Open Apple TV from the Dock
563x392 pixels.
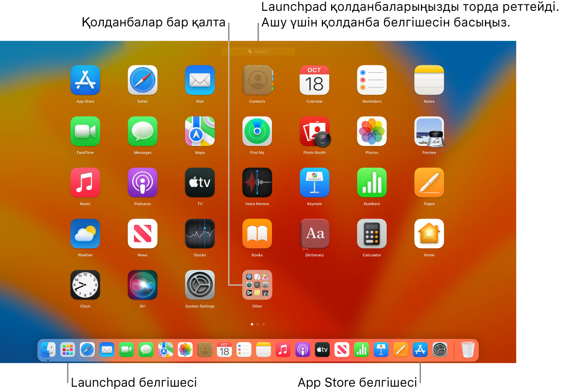click(x=322, y=350)
